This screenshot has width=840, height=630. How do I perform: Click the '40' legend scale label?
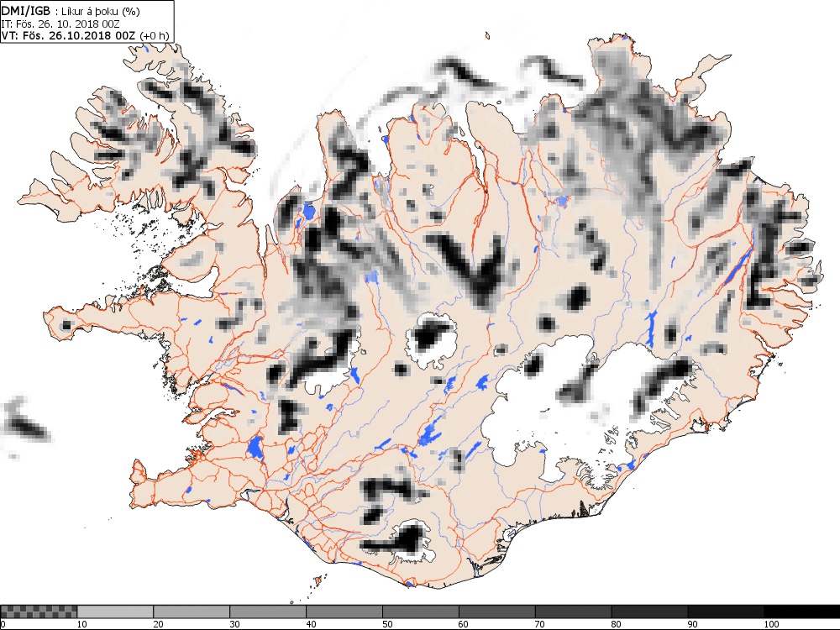[311, 624]
